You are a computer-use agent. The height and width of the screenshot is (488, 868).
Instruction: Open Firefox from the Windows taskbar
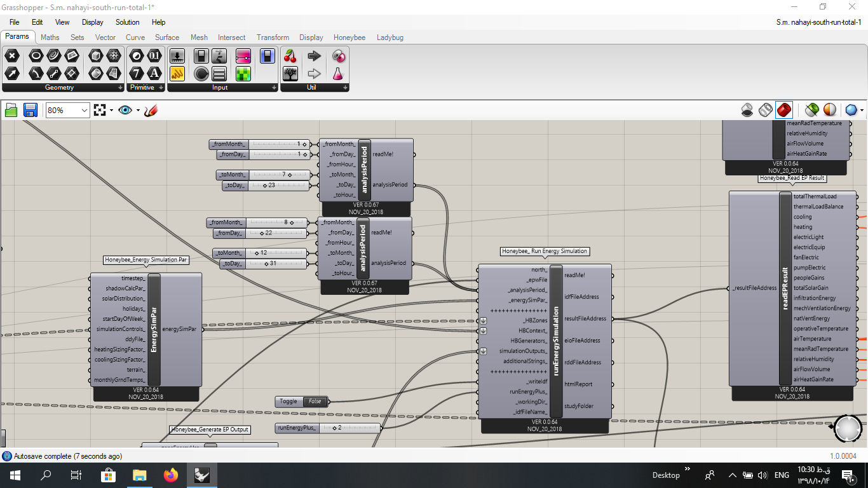[x=170, y=475]
